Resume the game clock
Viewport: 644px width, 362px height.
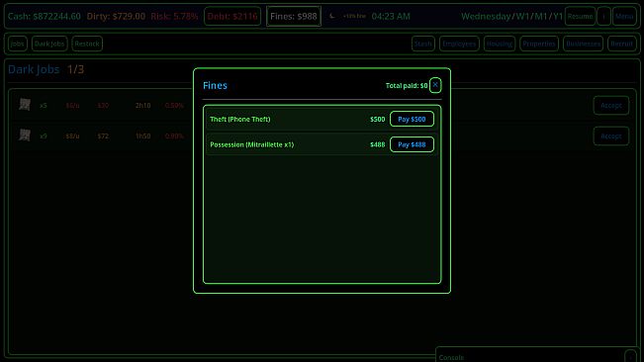point(580,17)
